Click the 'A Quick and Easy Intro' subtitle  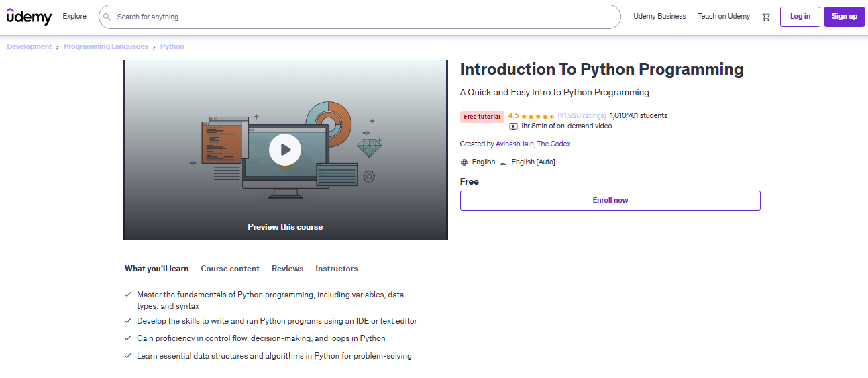pyautogui.click(x=555, y=93)
